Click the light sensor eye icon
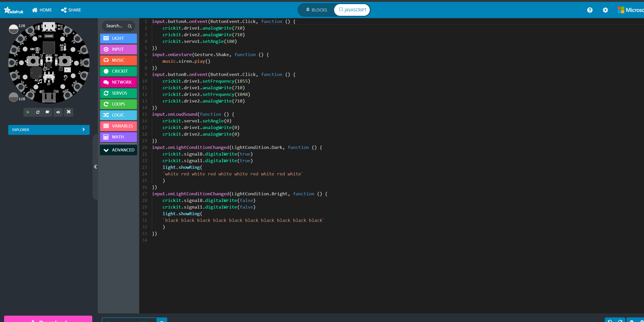 tap(37, 49)
